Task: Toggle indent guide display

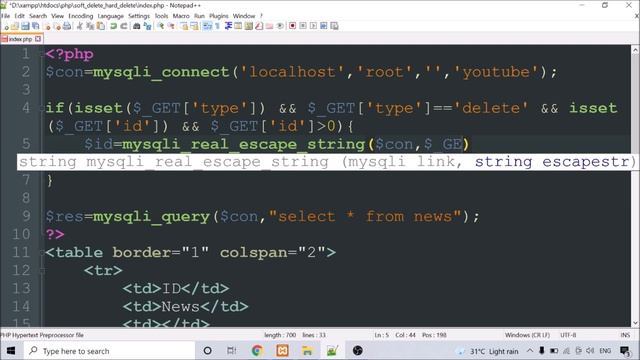Action: tap(229, 26)
